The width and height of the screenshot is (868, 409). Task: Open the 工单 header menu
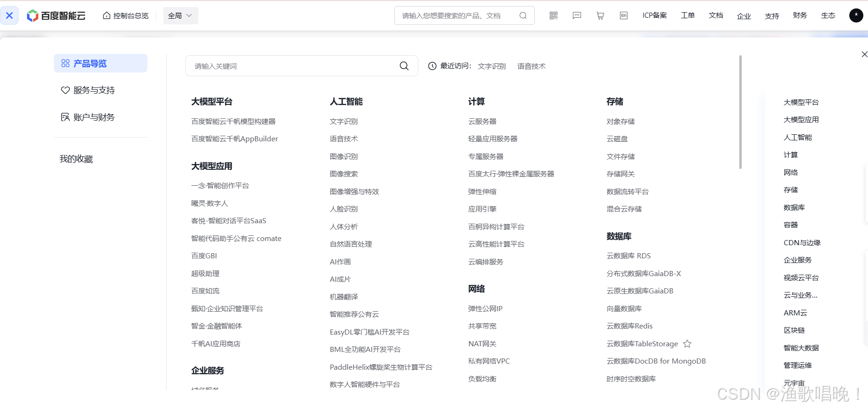click(688, 15)
